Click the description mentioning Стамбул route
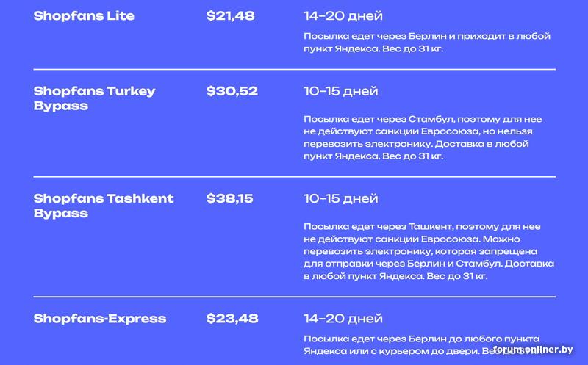Image resolution: width=588 pixels, height=365 pixels. tap(423, 137)
